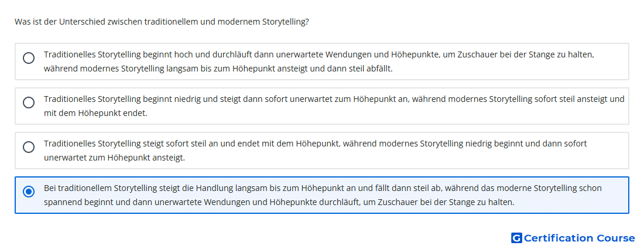Click line 'während modernes Storytelling langsam bis zum Höhepunkt'
The image size is (644, 249).
click(218, 69)
